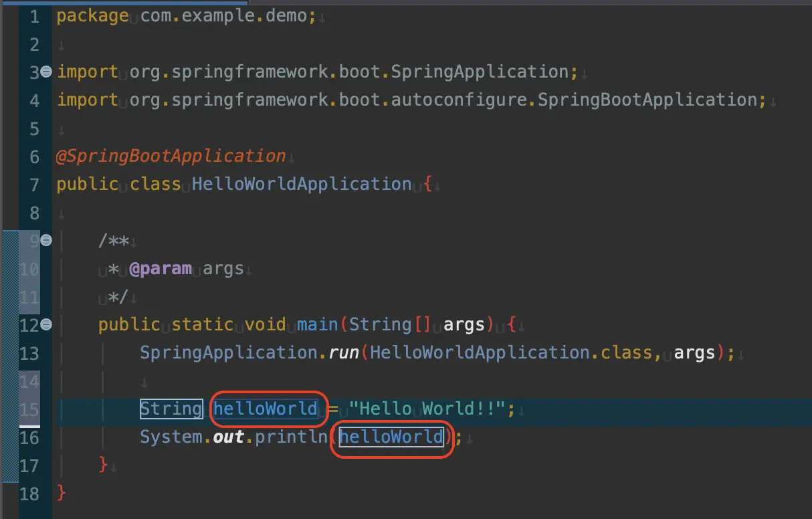Click the @SpringBootApplication annotation
Viewport: 812px width, 519px height.
171,156
